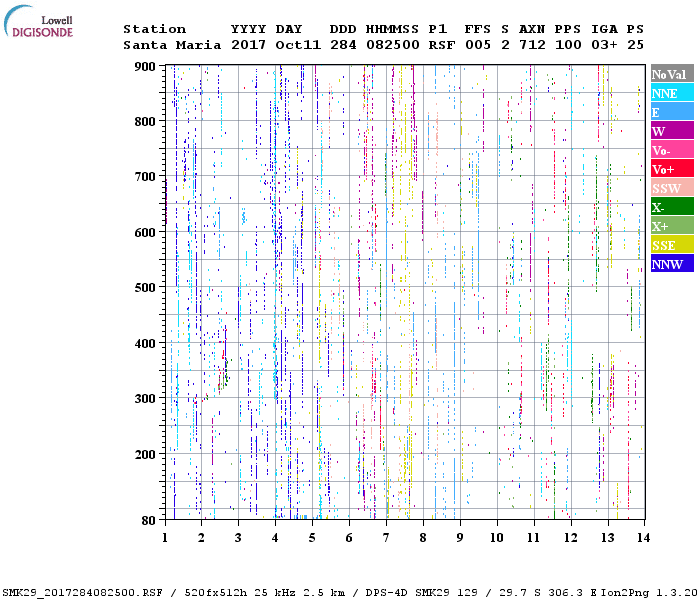This screenshot has height=600, width=700.
Task: Click the x-axis label '5'
Action: pos(312,538)
